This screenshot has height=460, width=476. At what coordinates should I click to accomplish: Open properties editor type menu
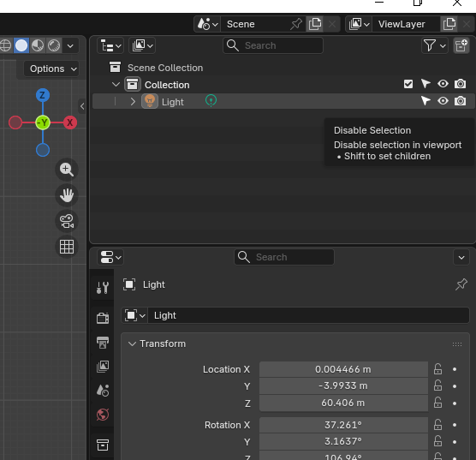(110, 257)
